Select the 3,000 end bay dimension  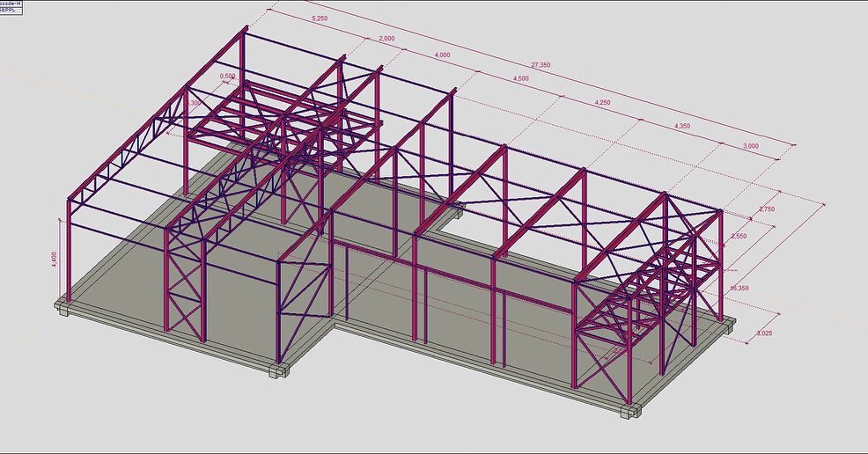(x=748, y=145)
